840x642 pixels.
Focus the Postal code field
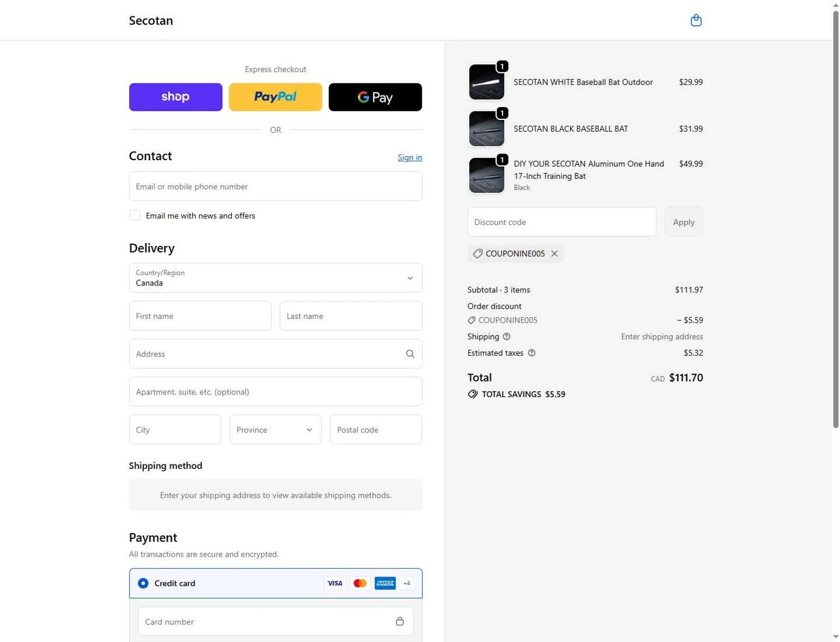pos(376,430)
